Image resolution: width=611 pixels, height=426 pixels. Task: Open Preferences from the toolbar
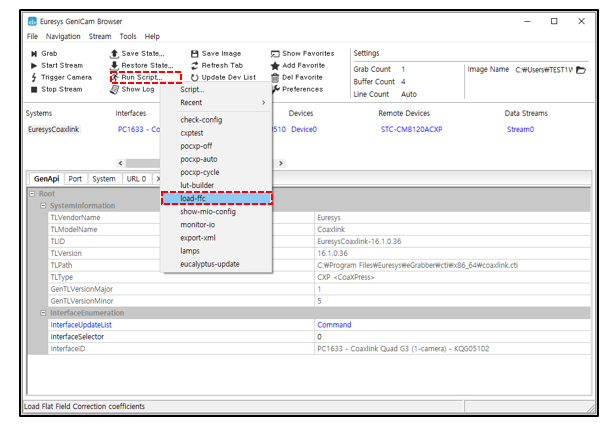(x=275, y=89)
